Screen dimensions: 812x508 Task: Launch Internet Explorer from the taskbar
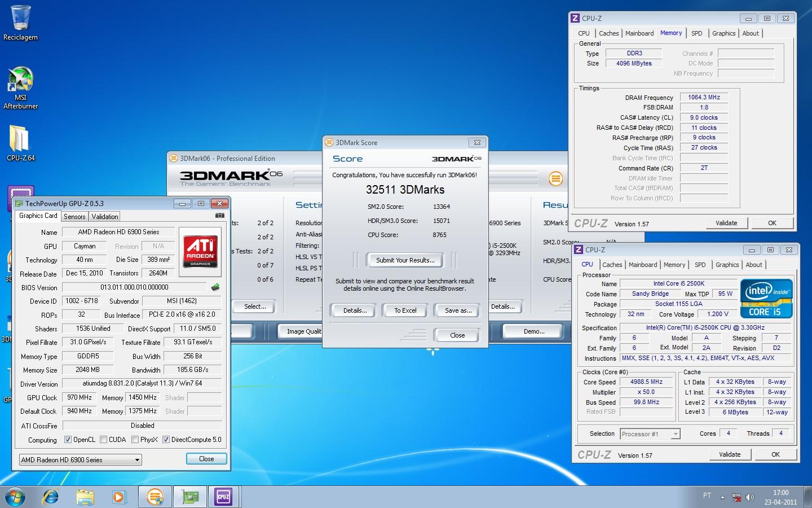point(51,497)
